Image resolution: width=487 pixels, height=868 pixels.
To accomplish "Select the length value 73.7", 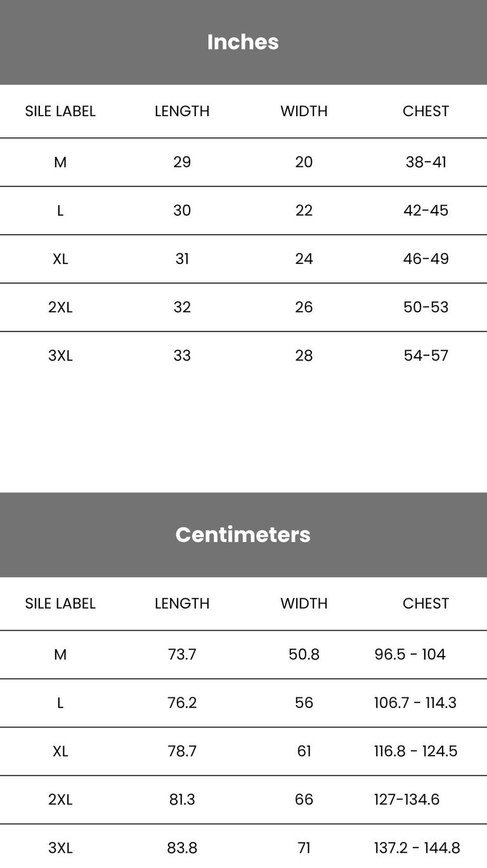I will click(182, 654).
